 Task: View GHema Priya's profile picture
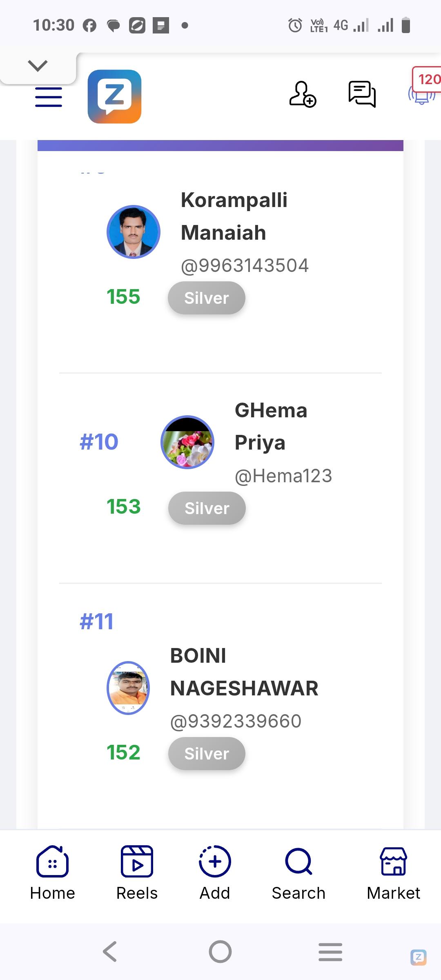[187, 442]
